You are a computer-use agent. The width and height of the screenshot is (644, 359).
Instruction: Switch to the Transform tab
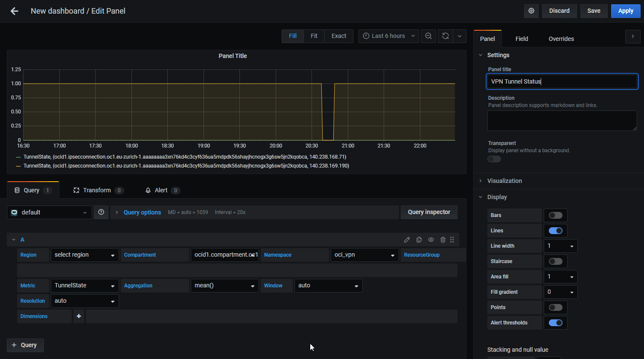[97, 190]
